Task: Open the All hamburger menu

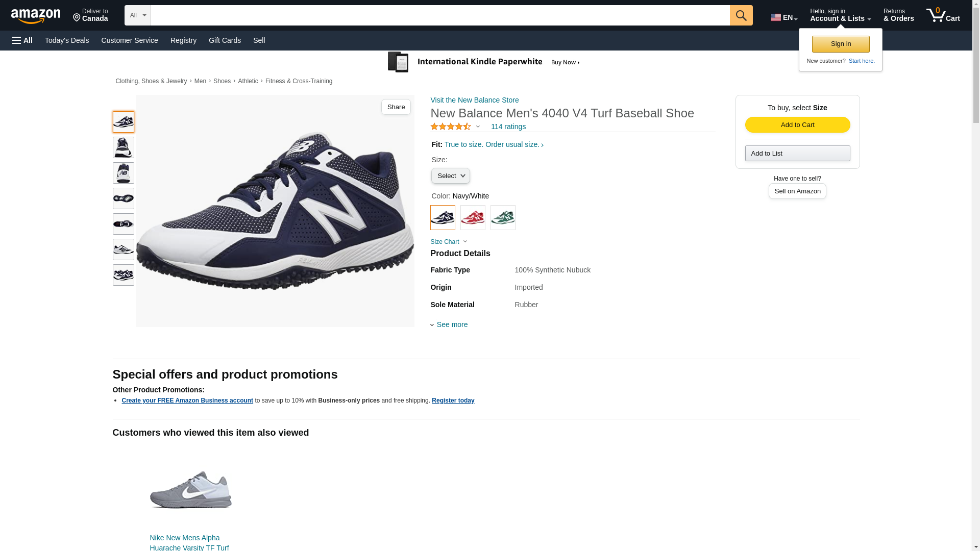Action: coord(22,40)
